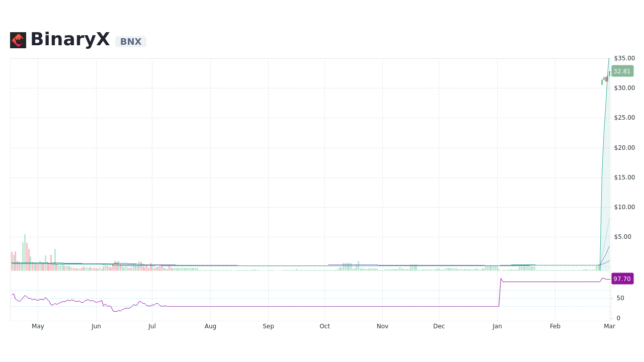Select the Sep label on the time axis
The width and height of the screenshot is (644, 362).
pos(268,326)
